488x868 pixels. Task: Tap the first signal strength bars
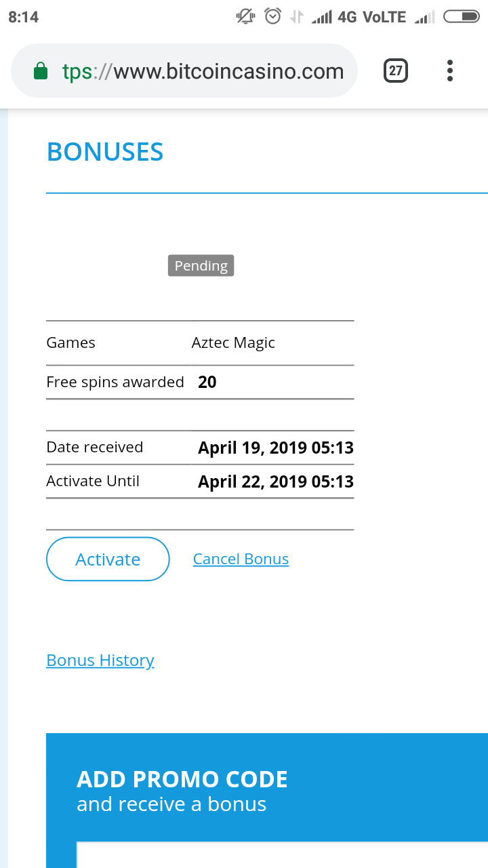click(321, 18)
